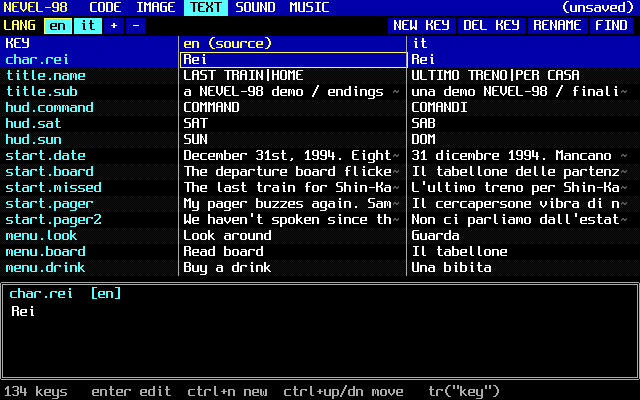The height and width of the screenshot is (400, 640).
Task: Select the hud.command key
Action: click(89, 107)
